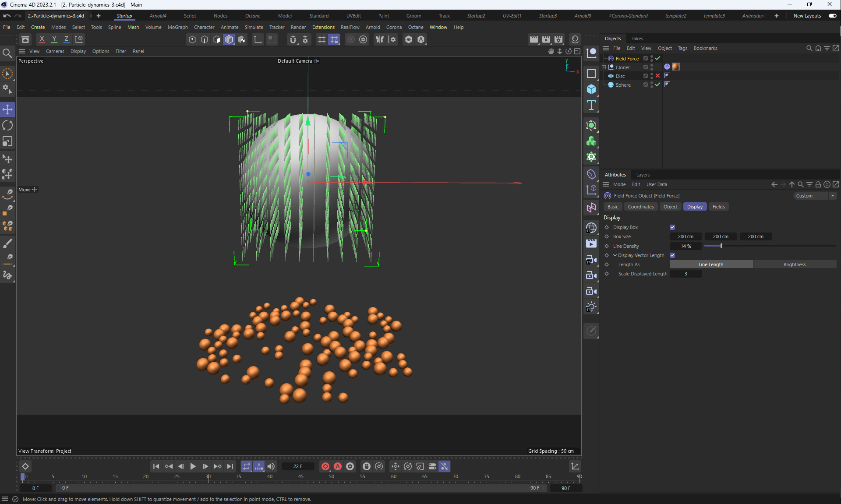Click the Scale Displayed Length input field
Image resolution: width=841 pixels, height=504 pixels.
(x=686, y=274)
